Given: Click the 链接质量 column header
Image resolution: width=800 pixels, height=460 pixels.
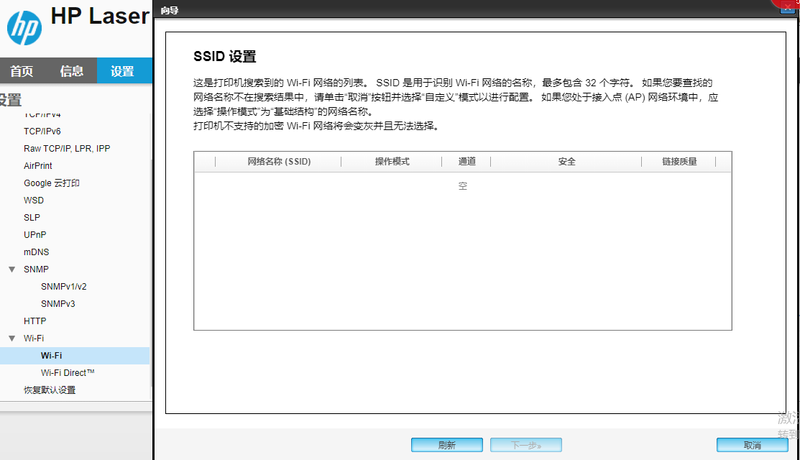Looking at the screenshot, I should 679,161.
